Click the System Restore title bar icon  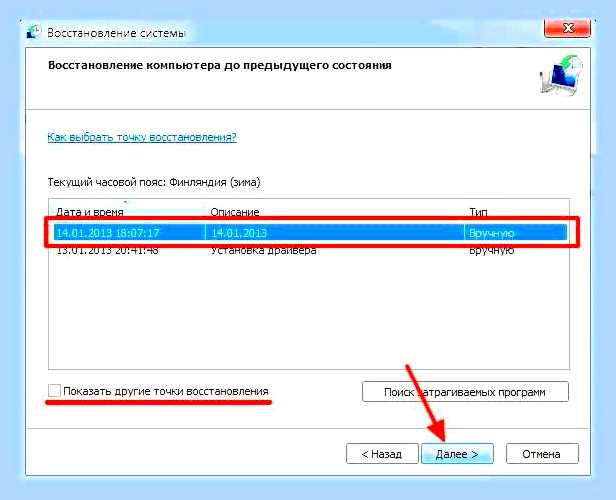tap(34, 32)
